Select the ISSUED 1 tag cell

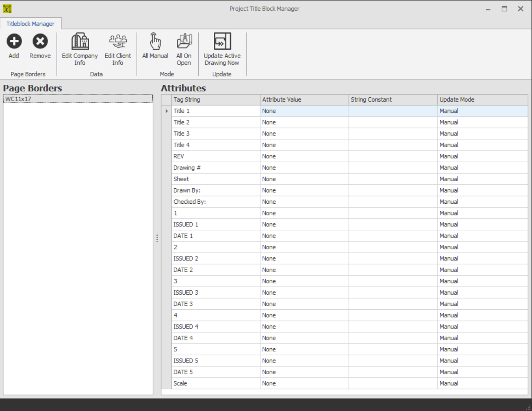click(216, 225)
